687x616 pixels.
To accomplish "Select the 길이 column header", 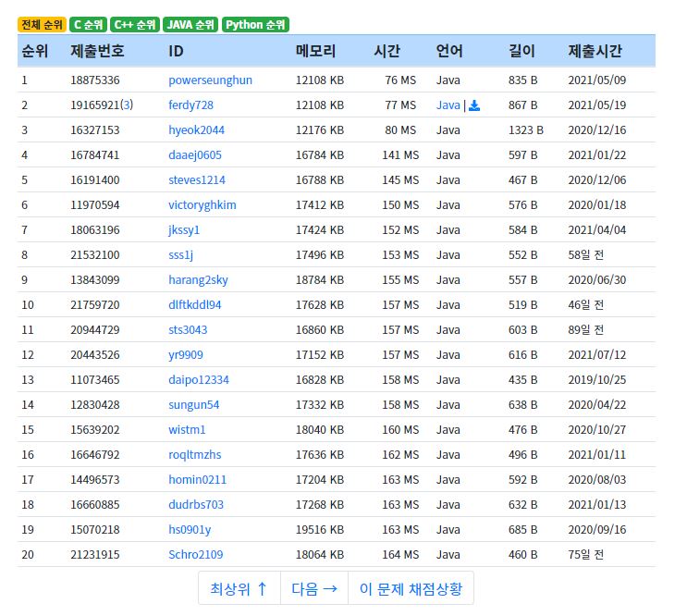I will pos(521,51).
